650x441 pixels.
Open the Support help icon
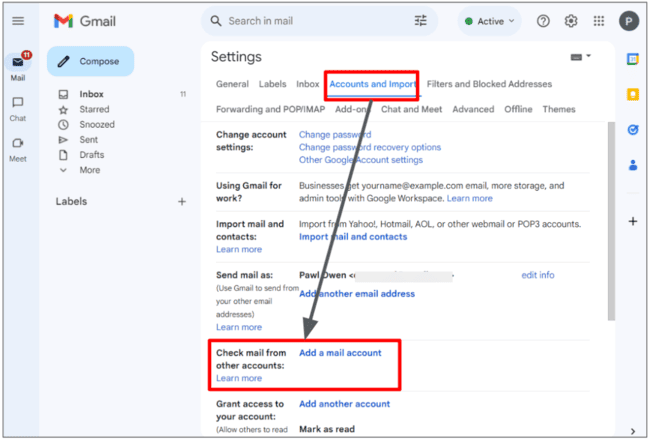pyautogui.click(x=543, y=21)
